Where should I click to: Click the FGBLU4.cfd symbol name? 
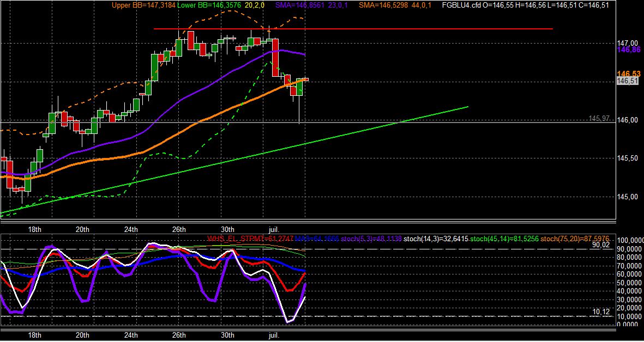tap(462, 5)
